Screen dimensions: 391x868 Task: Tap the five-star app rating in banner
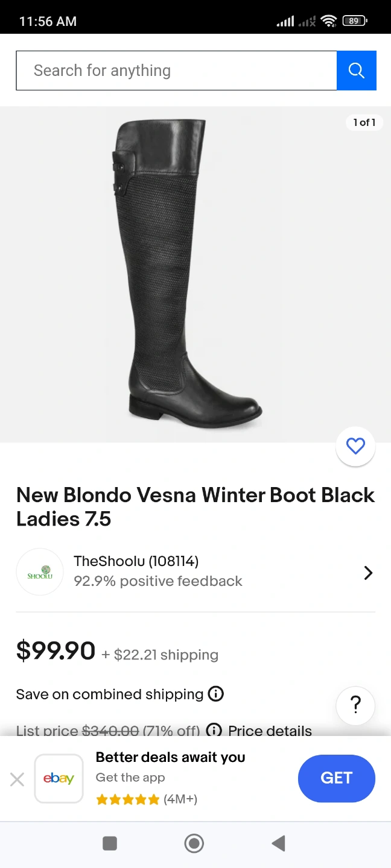127,799
